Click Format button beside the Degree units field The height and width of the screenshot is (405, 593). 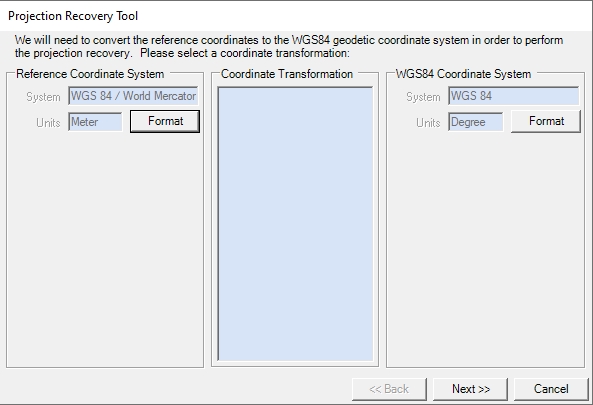pyautogui.click(x=546, y=121)
